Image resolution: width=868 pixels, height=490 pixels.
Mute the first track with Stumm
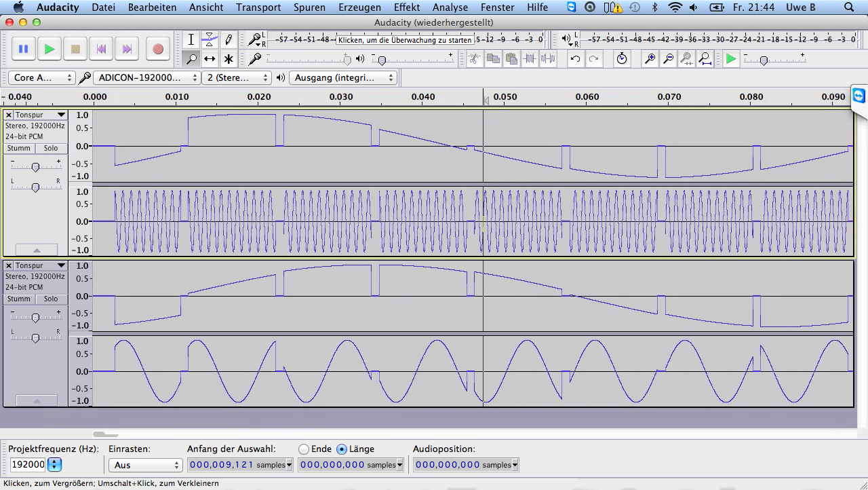click(x=19, y=149)
